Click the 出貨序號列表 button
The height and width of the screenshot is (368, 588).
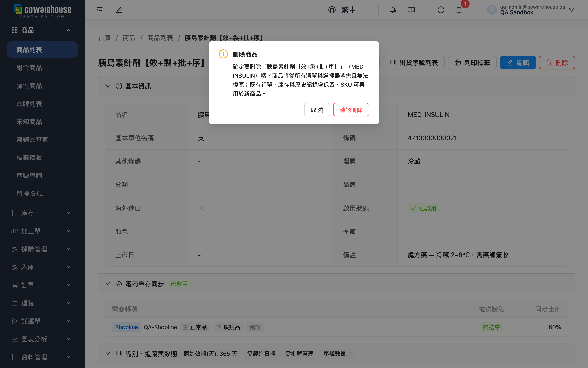tap(414, 63)
